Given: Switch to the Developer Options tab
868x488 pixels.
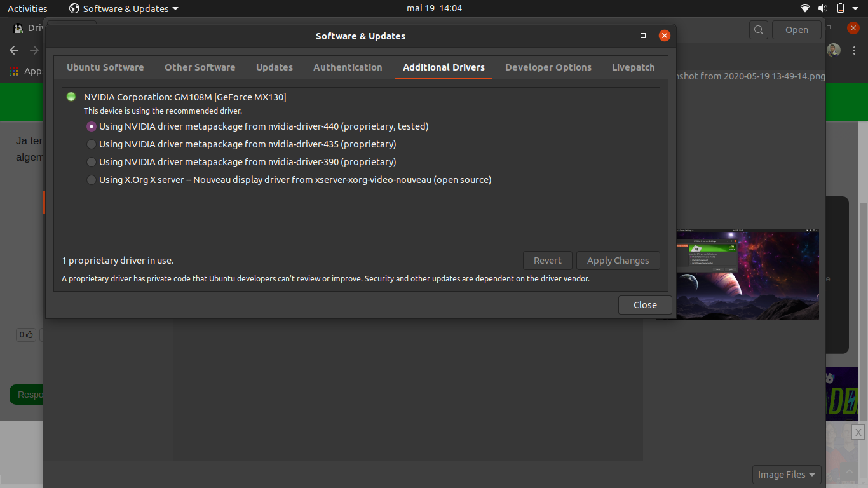Looking at the screenshot, I should click(x=548, y=67).
